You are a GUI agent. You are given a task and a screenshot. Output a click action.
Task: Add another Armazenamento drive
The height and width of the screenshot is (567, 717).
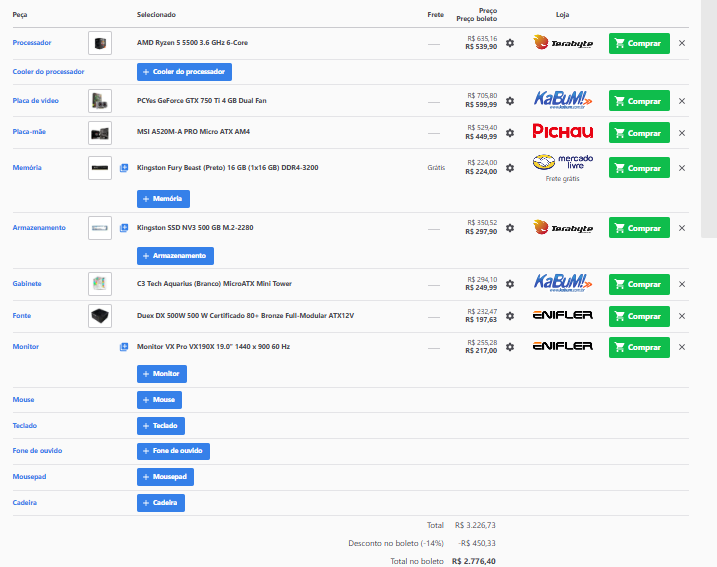[175, 256]
